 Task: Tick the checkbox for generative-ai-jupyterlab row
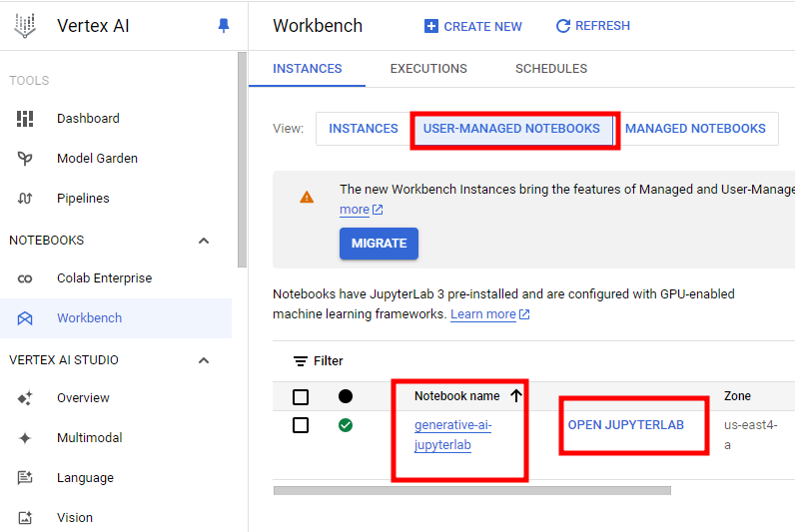[301, 425]
